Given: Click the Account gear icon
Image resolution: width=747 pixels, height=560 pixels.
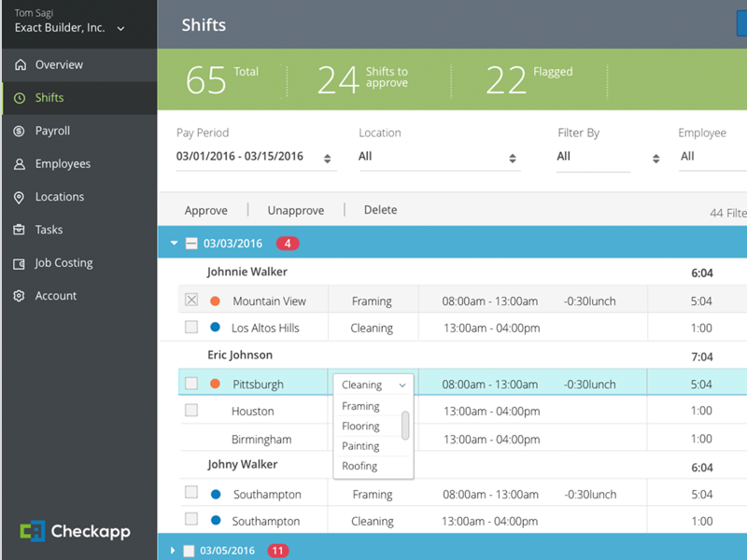Looking at the screenshot, I should coord(20,296).
